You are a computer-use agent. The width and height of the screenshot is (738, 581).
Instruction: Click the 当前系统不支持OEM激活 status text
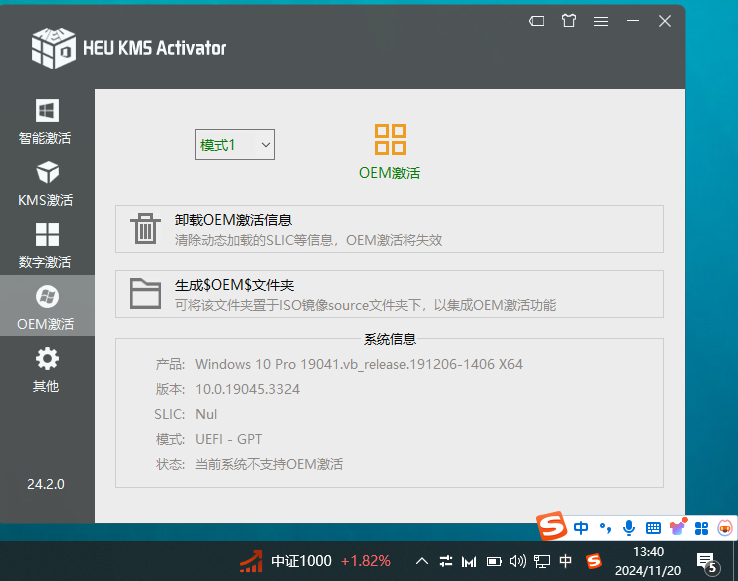coord(269,464)
